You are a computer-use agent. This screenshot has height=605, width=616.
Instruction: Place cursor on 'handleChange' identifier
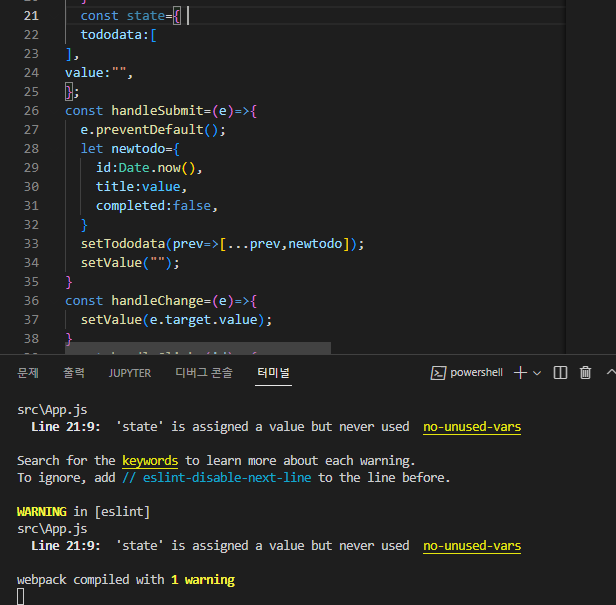coord(157,301)
